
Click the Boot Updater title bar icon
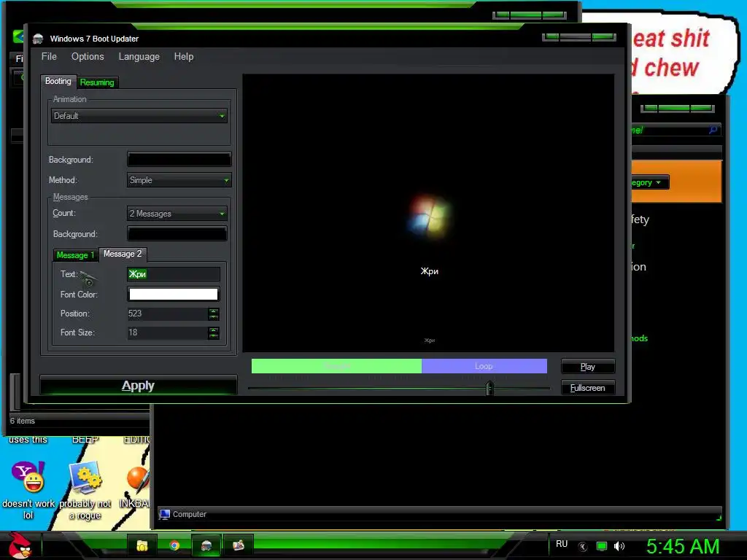[38, 39]
